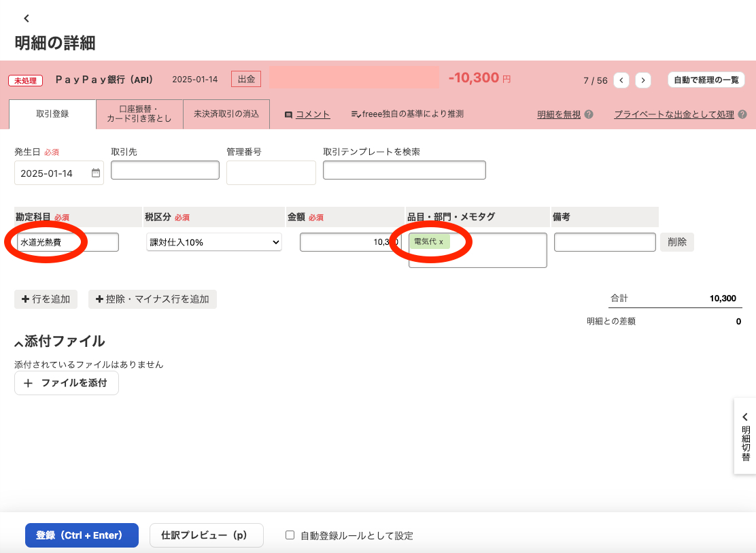Expand the 明細切替 side panel
Screen dimensions: 756x553
745,437
